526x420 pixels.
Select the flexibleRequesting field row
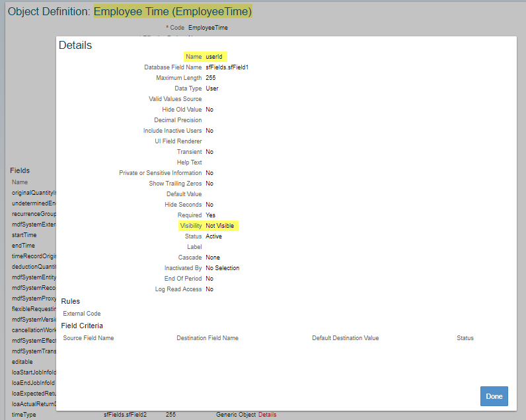pos(34,309)
